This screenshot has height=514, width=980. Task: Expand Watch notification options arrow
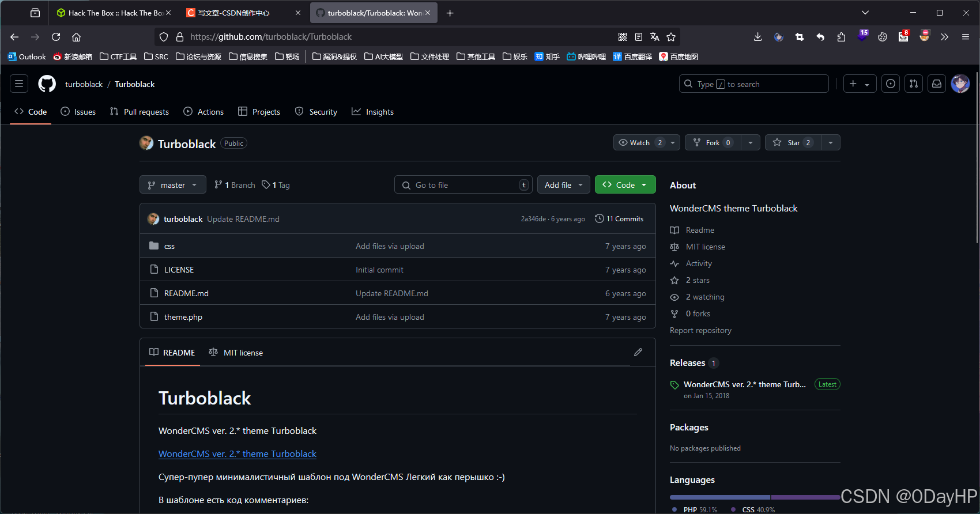(673, 142)
